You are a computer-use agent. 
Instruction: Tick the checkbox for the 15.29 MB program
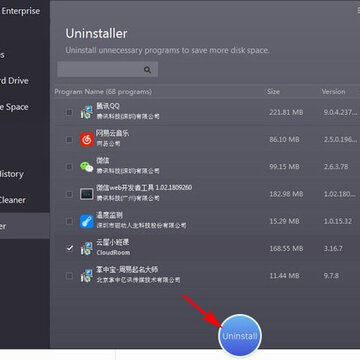coord(69,221)
